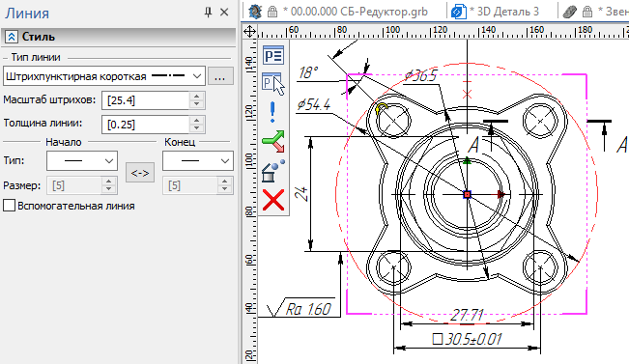
Task: Select the red horizontal arrow handle
Action: pyautogui.click(x=501, y=195)
